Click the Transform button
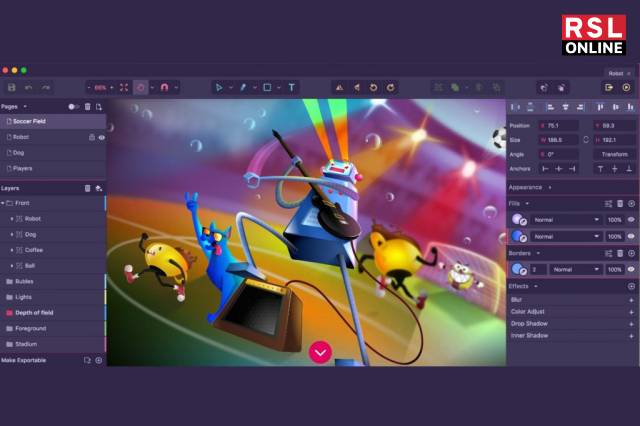This screenshot has width=640, height=426. pyautogui.click(x=614, y=154)
